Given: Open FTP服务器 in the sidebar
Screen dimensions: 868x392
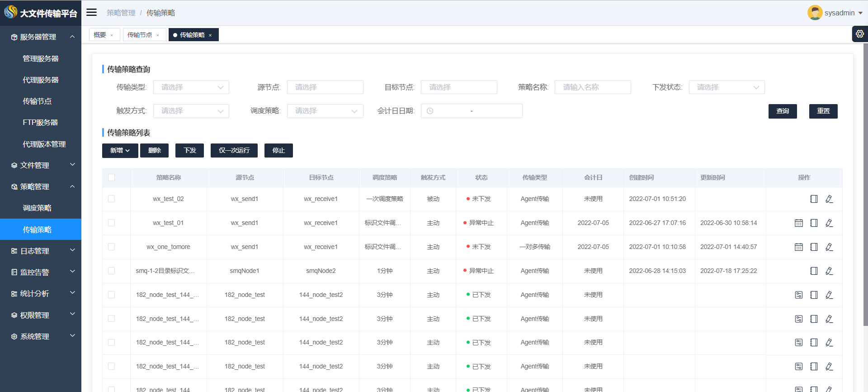Looking at the screenshot, I should 41,123.
